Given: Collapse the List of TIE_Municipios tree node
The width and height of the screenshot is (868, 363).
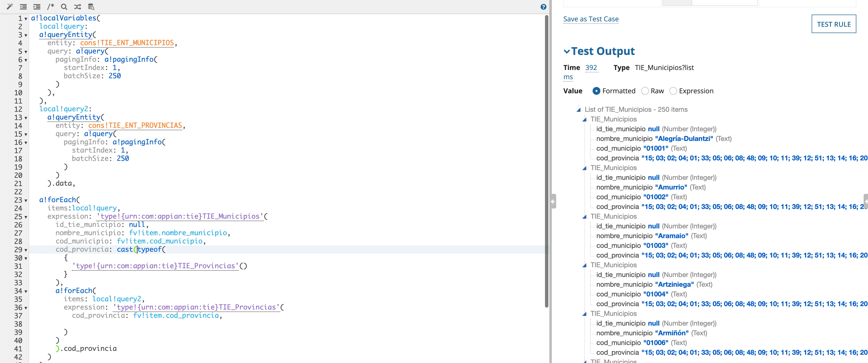Looking at the screenshot, I should (x=579, y=110).
